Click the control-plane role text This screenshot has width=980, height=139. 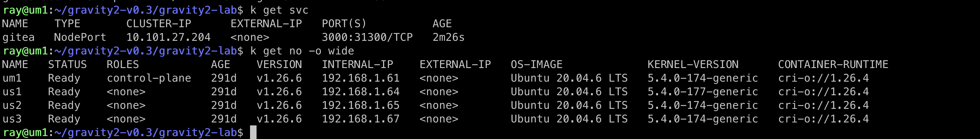point(149,78)
